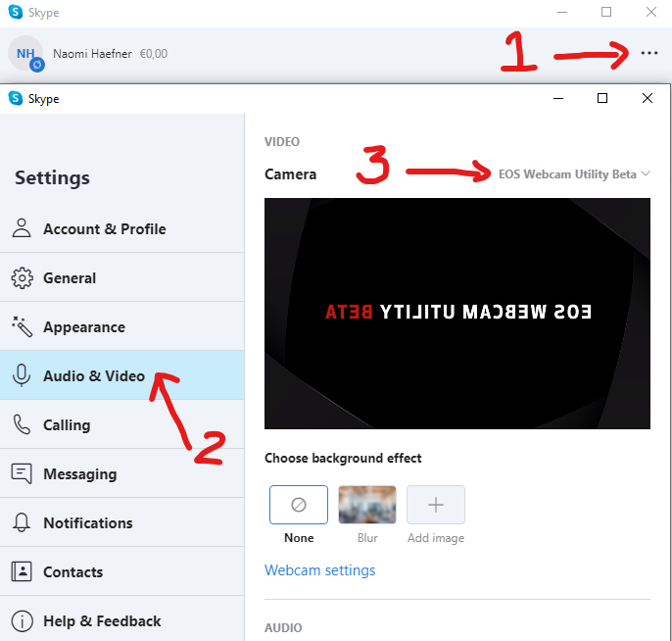Image resolution: width=672 pixels, height=641 pixels.
Task: Show Notifications settings
Action: click(x=122, y=522)
